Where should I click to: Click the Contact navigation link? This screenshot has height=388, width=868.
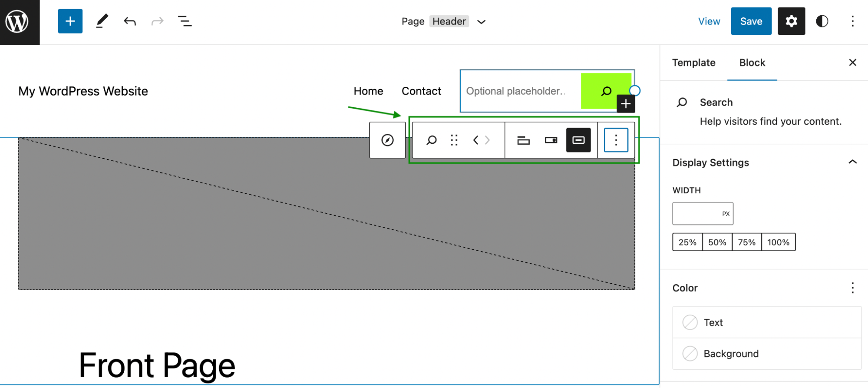[x=421, y=91]
